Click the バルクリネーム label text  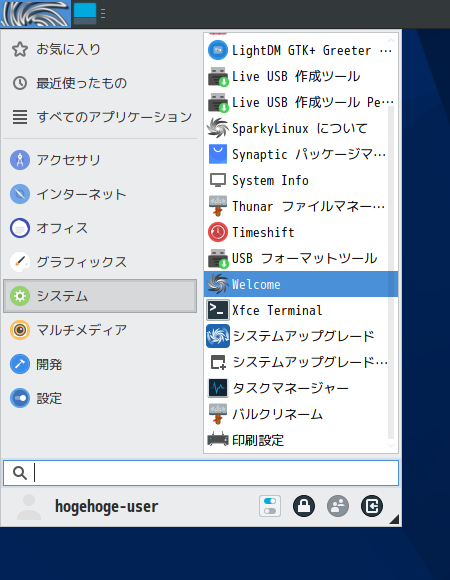(x=277, y=414)
